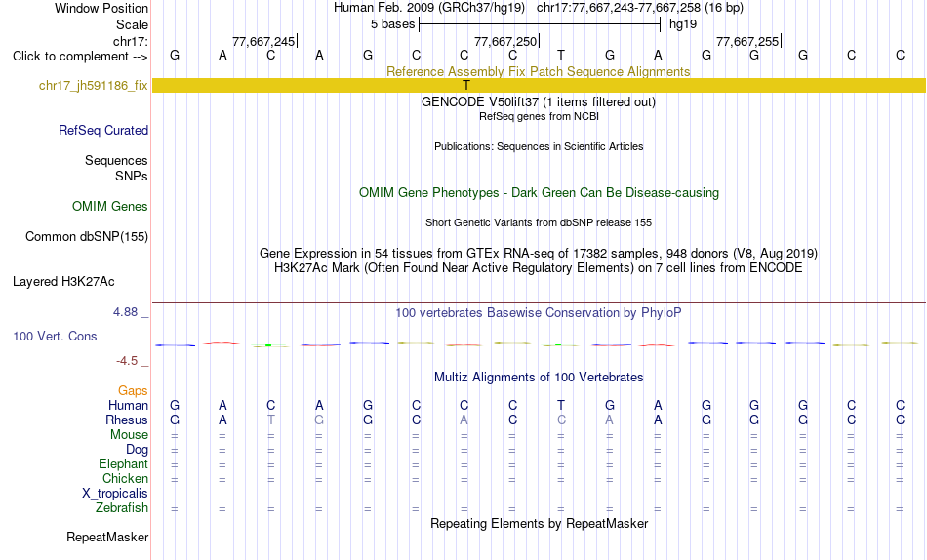Viewport: 927px width, 560px height.
Task: Open the RefSeq Curated track label
Action: [103, 130]
